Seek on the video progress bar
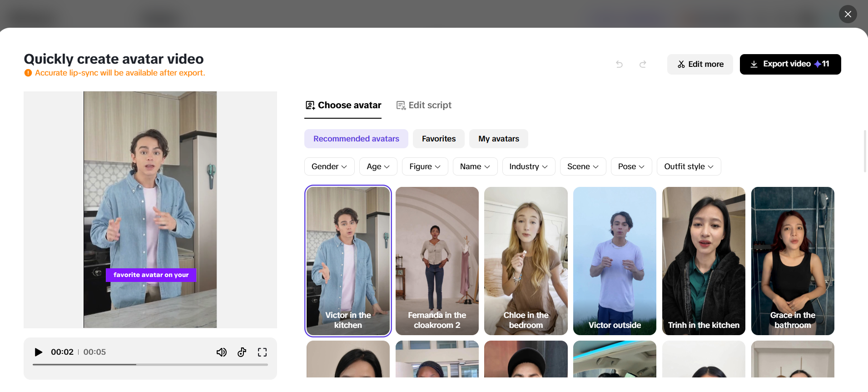 [150, 364]
